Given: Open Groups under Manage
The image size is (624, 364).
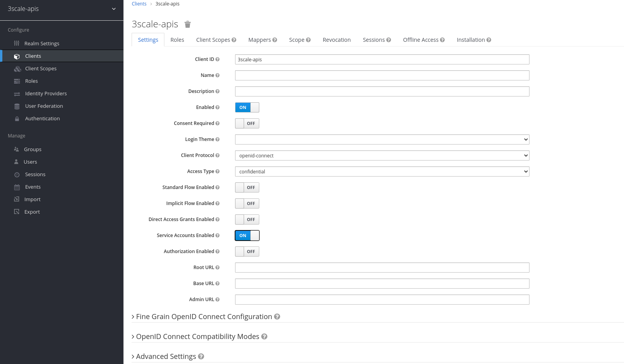Looking at the screenshot, I should pos(33,149).
